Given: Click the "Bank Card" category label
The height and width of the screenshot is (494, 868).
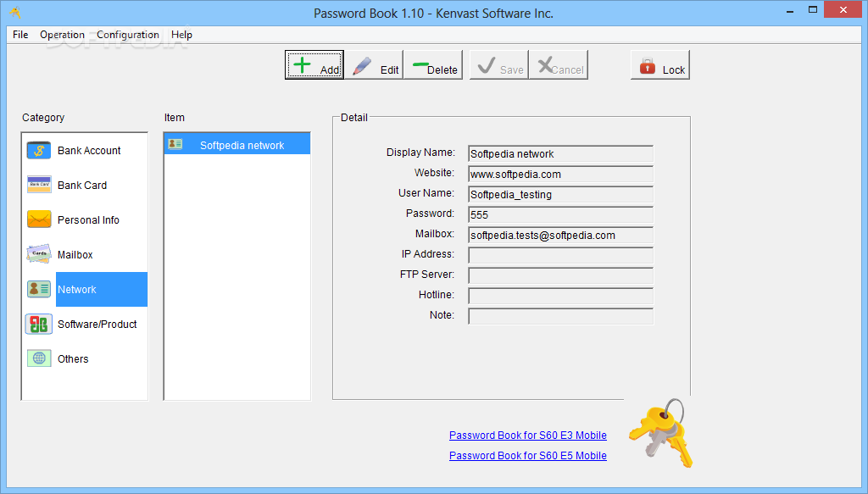Looking at the screenshot, I should tap(82, 186).
